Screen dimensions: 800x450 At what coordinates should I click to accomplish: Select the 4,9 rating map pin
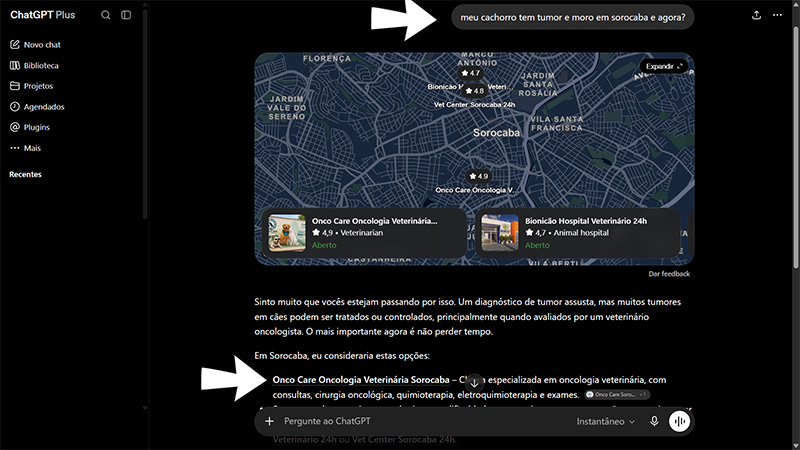(479, 176)
